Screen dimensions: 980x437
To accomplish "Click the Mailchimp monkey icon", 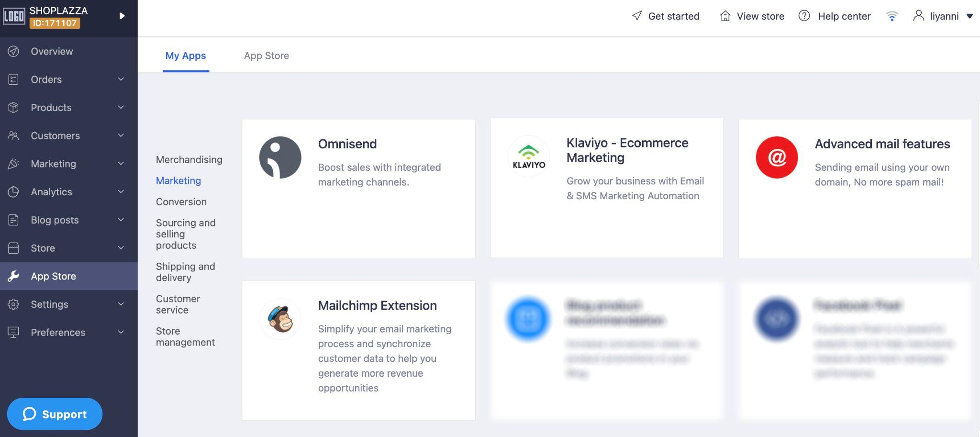I will [280, 319].
